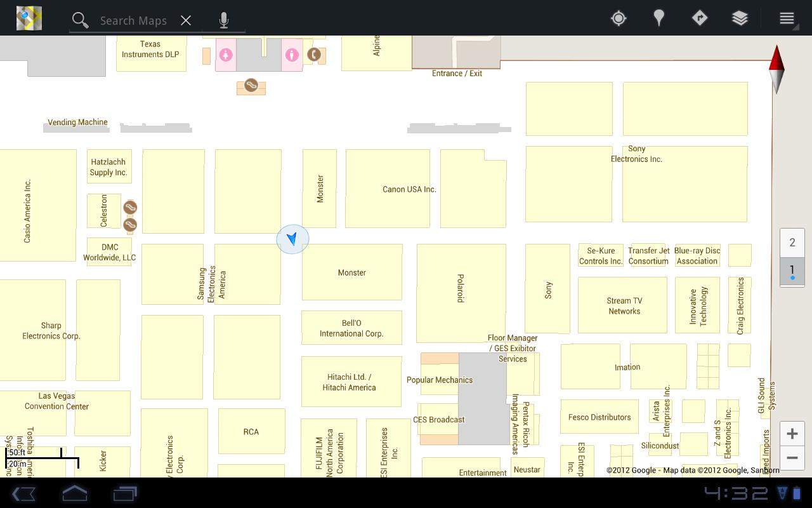Switch to floor level 2

click(792, 243)
